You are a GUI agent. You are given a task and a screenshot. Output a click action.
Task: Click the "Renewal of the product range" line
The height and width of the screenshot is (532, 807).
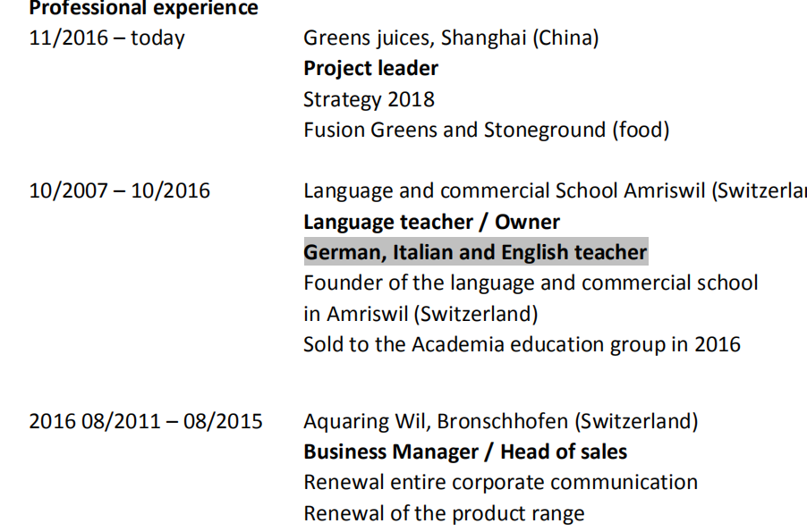click(x=444, y=513)
